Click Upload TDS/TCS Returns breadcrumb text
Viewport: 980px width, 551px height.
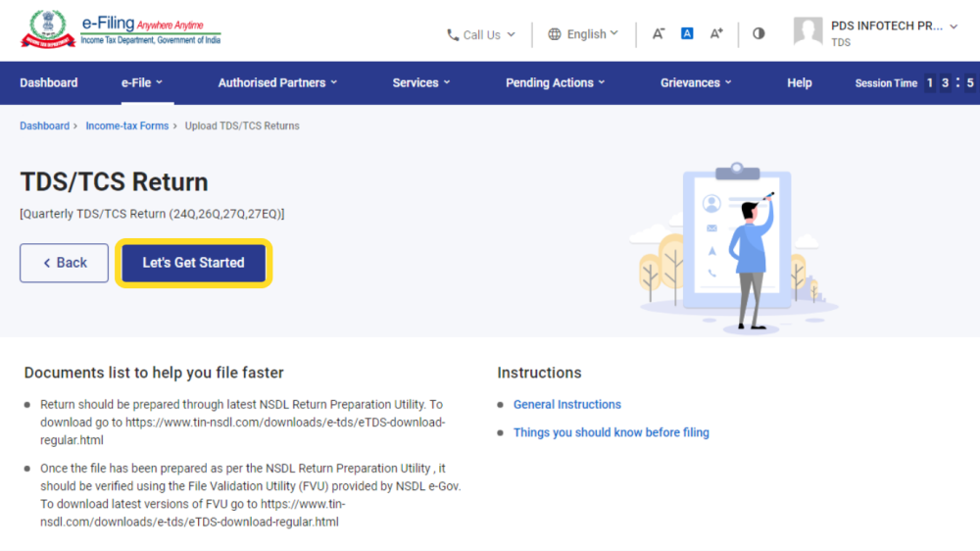pyautogui.click(x=242, y=125)
